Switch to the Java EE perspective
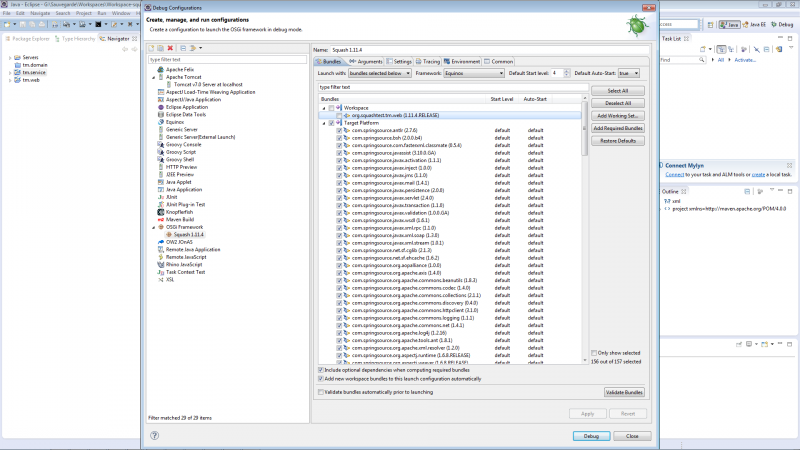The height and width of the screenshot is (450, 800). tap(755, 24)
